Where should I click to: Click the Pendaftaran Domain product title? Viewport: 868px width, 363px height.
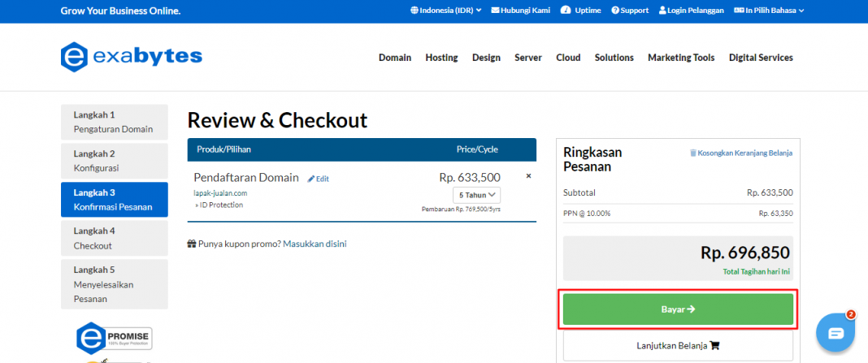(246, 178)
